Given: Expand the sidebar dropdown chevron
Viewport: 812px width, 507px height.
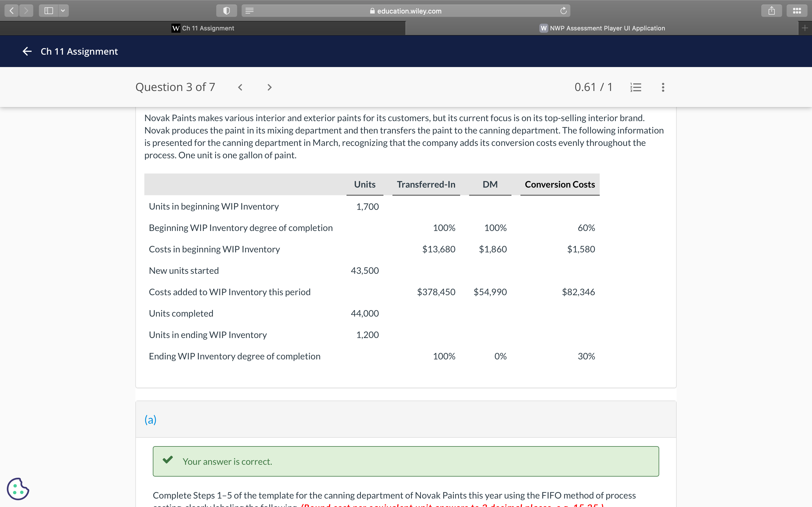Looking at the screenshot, I should click(63, 10).
